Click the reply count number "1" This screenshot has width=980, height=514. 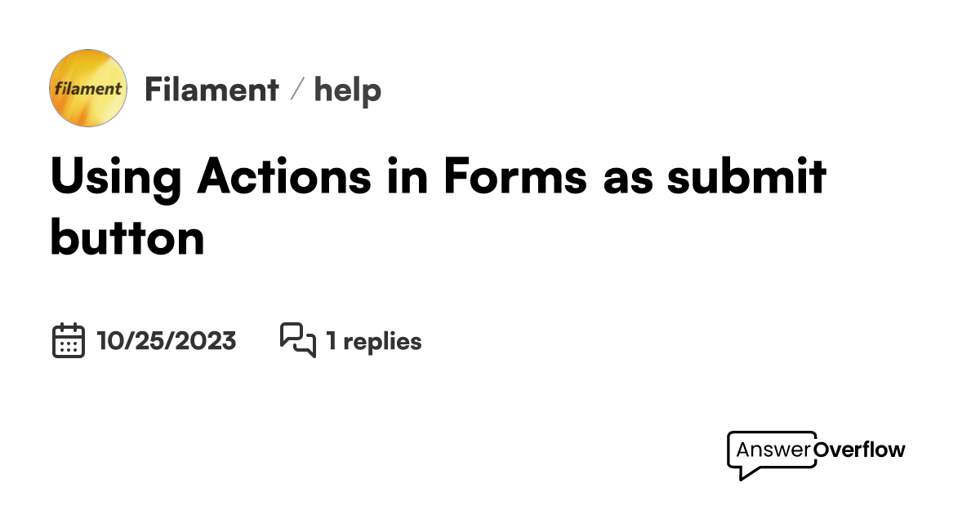tap(331, 341)
